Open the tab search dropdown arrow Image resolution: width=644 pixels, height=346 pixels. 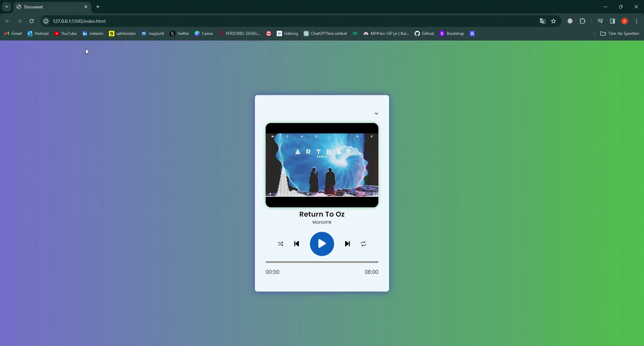(x=7, y=7)
